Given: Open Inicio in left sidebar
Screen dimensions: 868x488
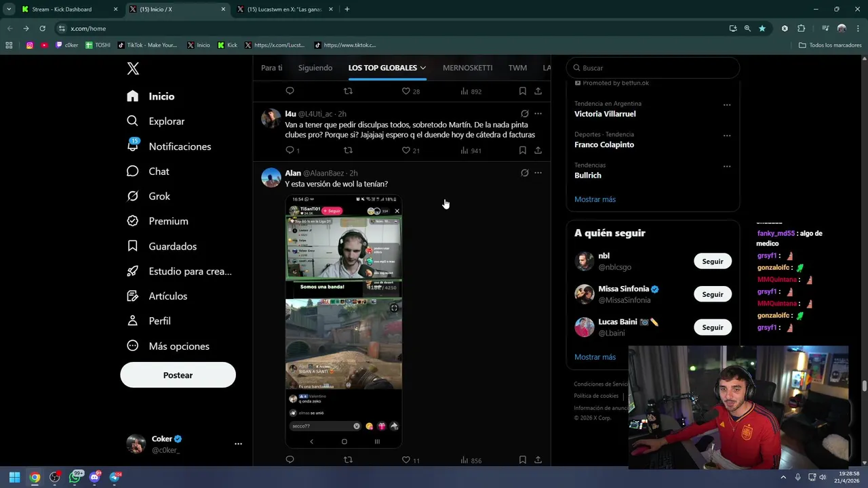Looking at the screenshot, I should pyautogui.click(x=151, y=96).
